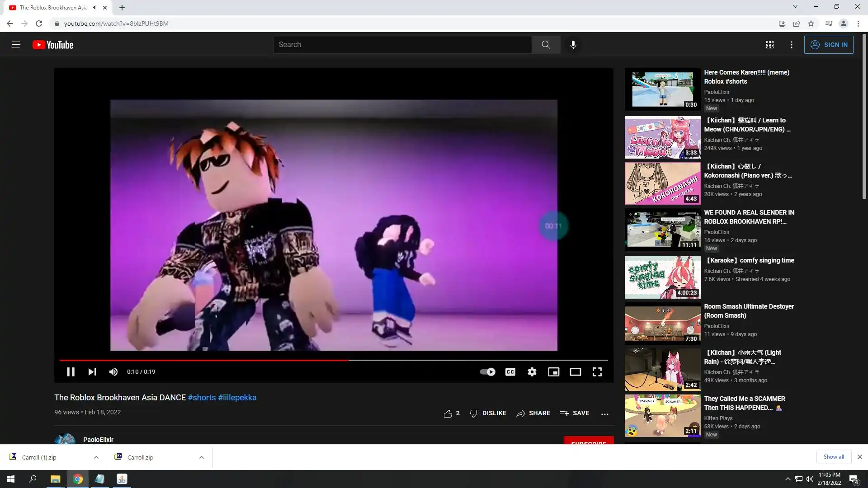The image size is (868, 488).
Task: Open miniplayer
Action: [553, 372]
